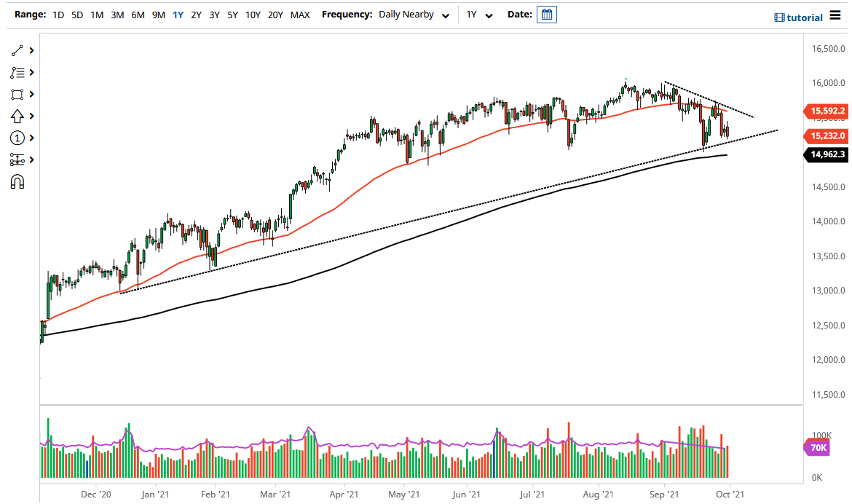The width and height of the screenshot is (852, 504).
Task: Enable the 1Y range highlight
Action: [x=178, y=14]
